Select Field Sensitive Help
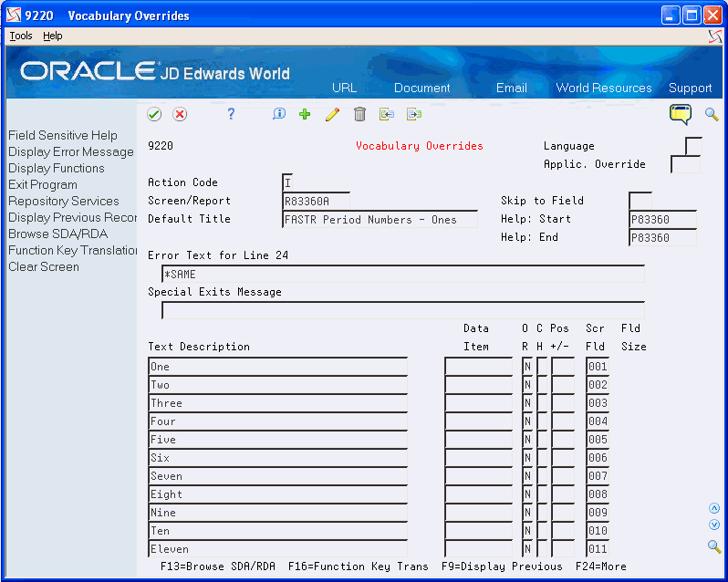 tap(63, 136)
